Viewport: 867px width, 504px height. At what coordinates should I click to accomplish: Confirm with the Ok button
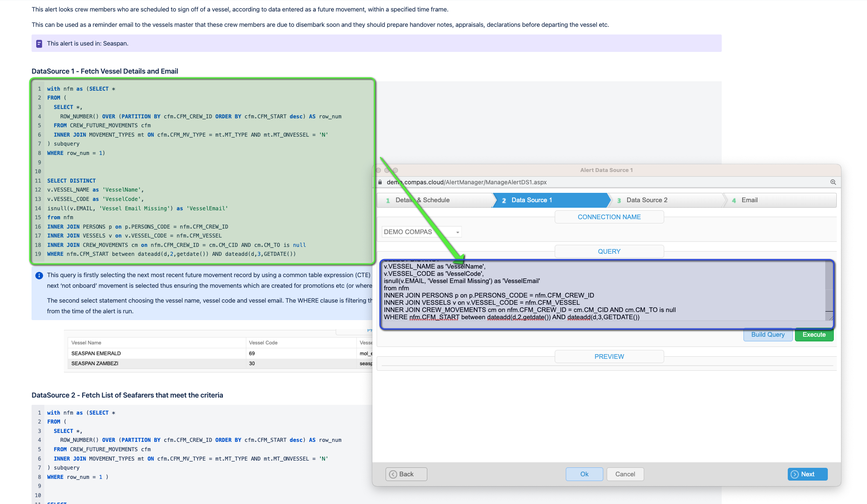584,474
